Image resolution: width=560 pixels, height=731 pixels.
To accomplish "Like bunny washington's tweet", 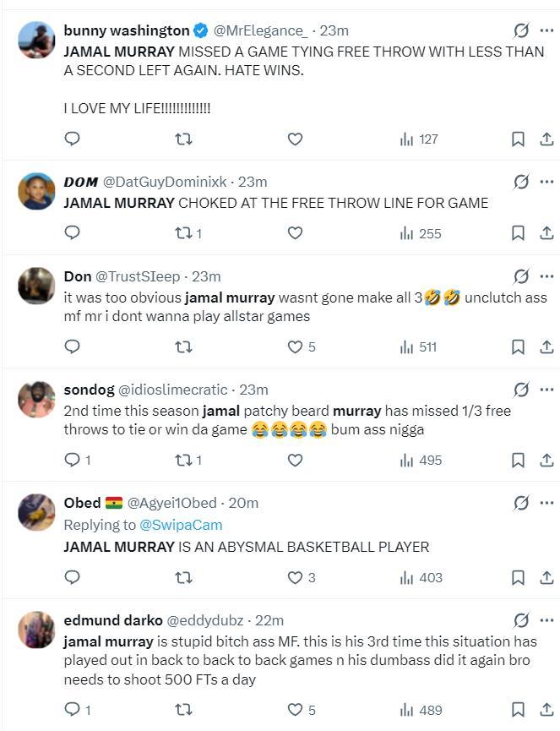I will coord(295,139).
